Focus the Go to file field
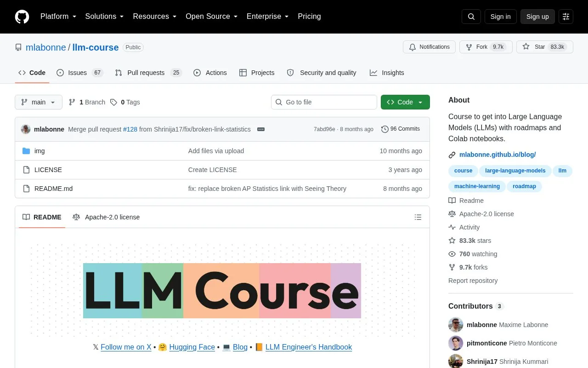Viewport: 588px width, 368px height. (324, 102)
